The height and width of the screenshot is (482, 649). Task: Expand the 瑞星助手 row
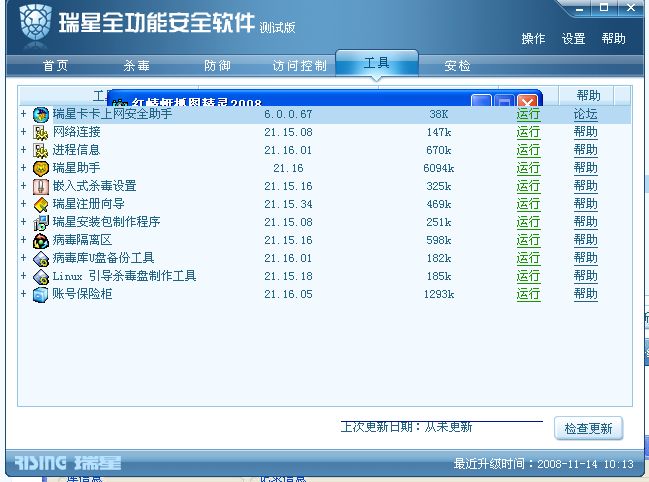[x=24, y=168]
